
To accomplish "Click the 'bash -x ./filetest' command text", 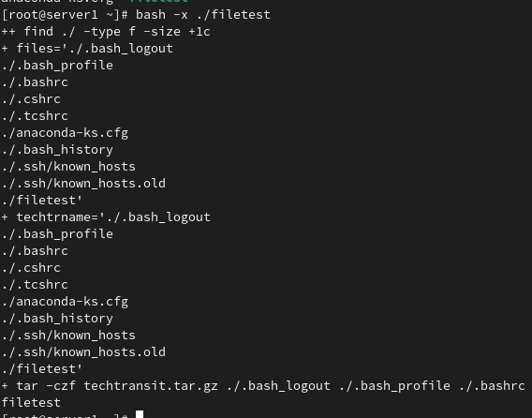I will pos(203,15).
